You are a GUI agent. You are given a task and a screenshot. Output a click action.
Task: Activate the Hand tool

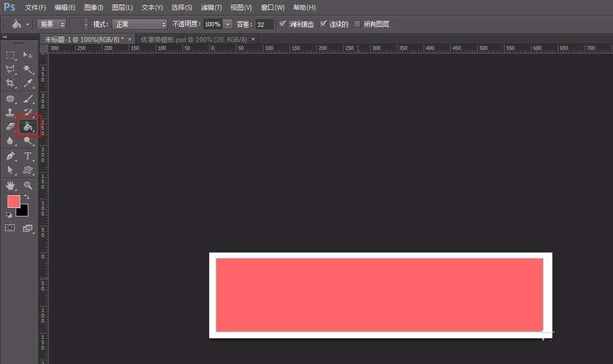pyautogui.click(x=10, y=185)
